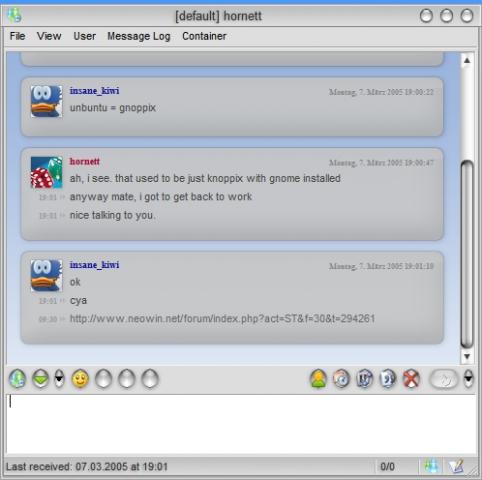Open the neowin.net forum link

pos(222,319)
